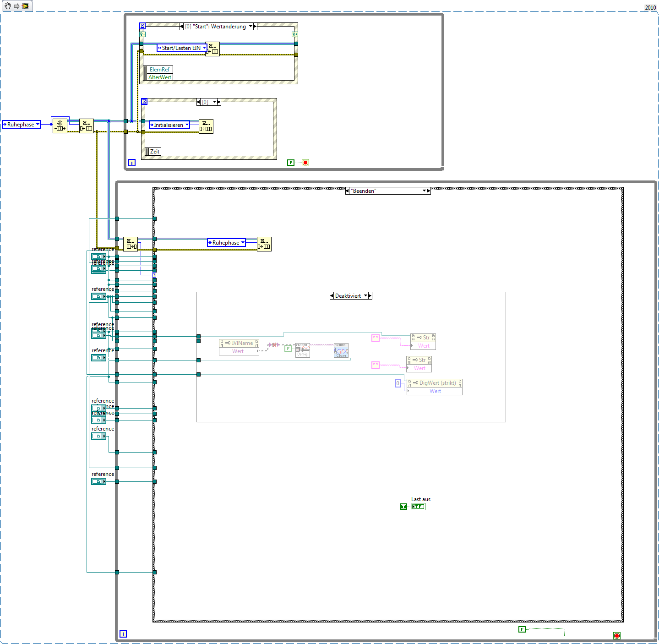Open the [0] event selector dropdown
Image resolution: width=659 pixels, height=644 pixels.
pyautogui.click(x=214, y=102)
